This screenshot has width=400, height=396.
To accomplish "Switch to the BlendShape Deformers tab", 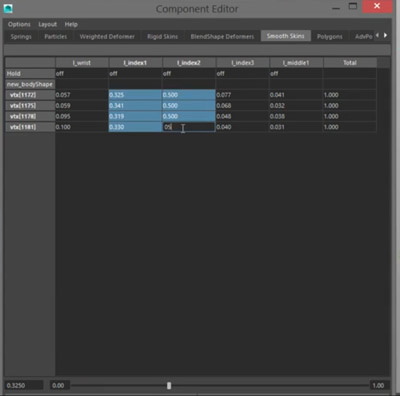I will pyautogui.click(x=222, y=36).
